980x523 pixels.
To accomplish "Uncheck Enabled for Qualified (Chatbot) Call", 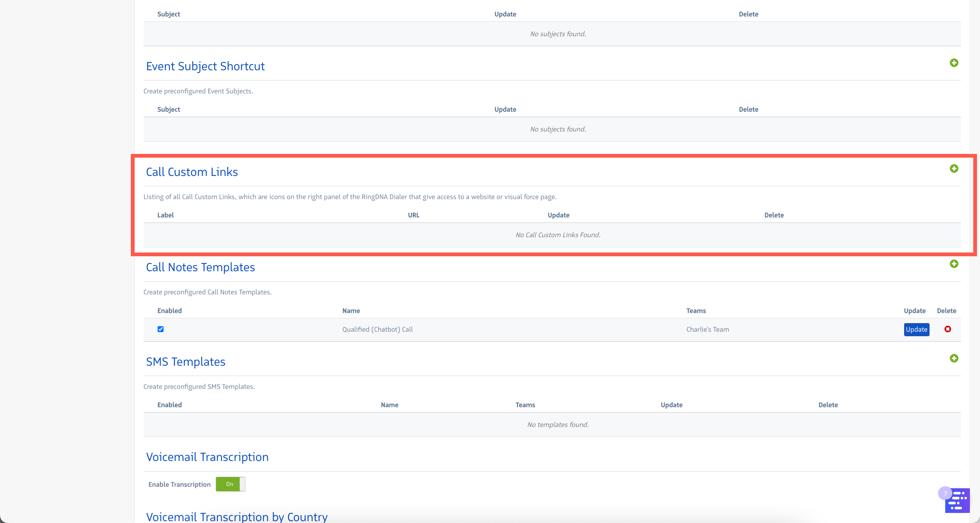I will click(161, 329).
